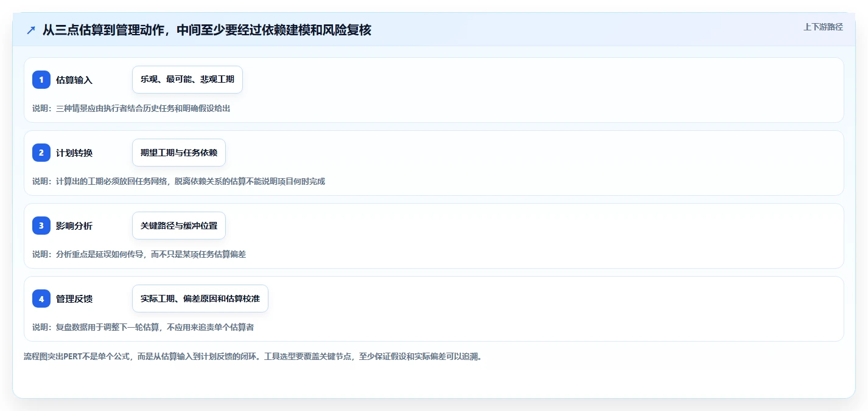Screen dimensions: 868x411
Task: Click the note about 复盘数据用于调整下一轮估算
Action: 143,327
